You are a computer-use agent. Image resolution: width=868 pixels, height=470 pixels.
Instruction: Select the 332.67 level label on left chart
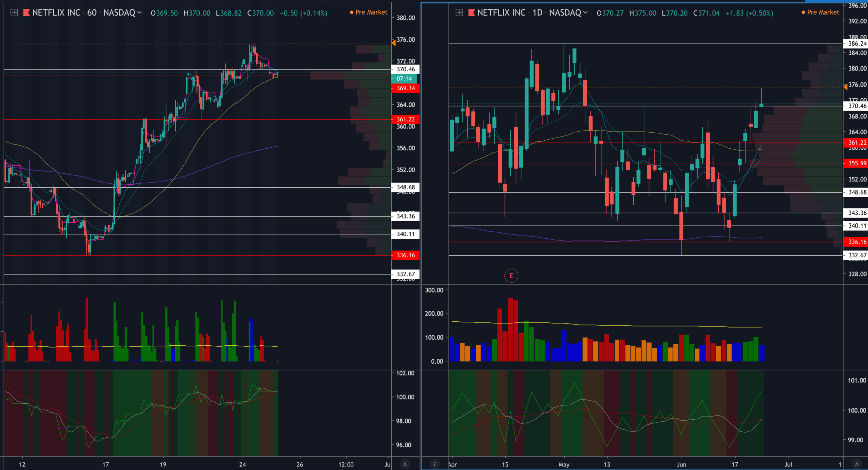coord(406,274)
